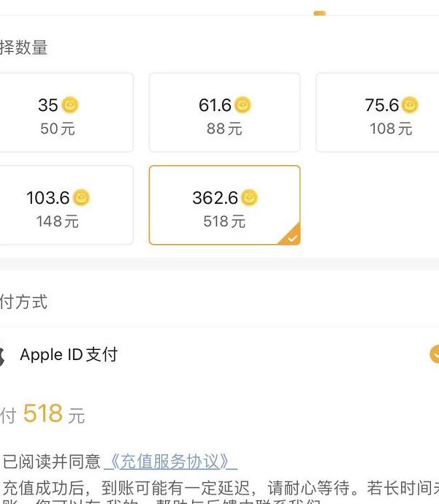Image resolution: width=439 pixels, height=504 pixels.
Task: Click the coin icon beside 362.6
Action: (x=249, y=197)
